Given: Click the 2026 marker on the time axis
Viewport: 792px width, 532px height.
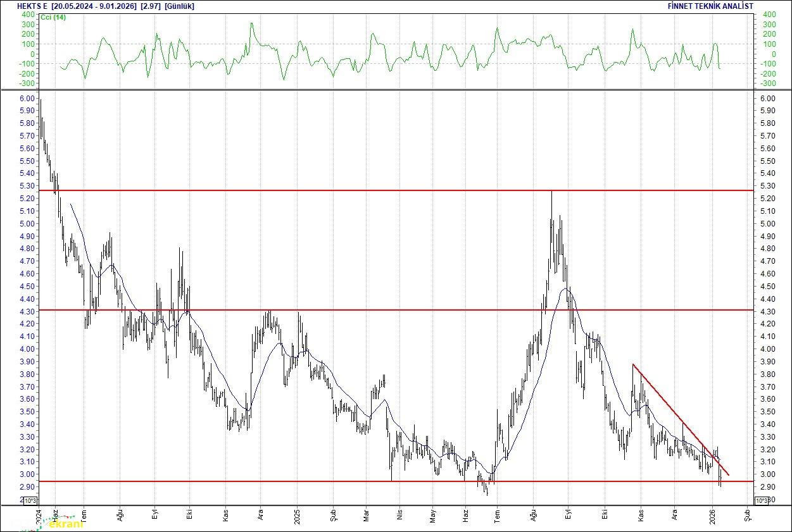Looking at the screenshot, I should (x=713, y=513).
